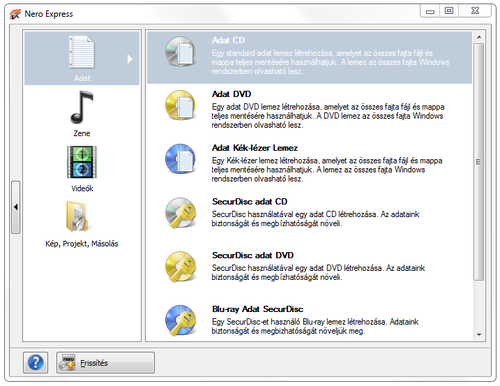Click the Nero Express title bar logo

coord(15,14)
